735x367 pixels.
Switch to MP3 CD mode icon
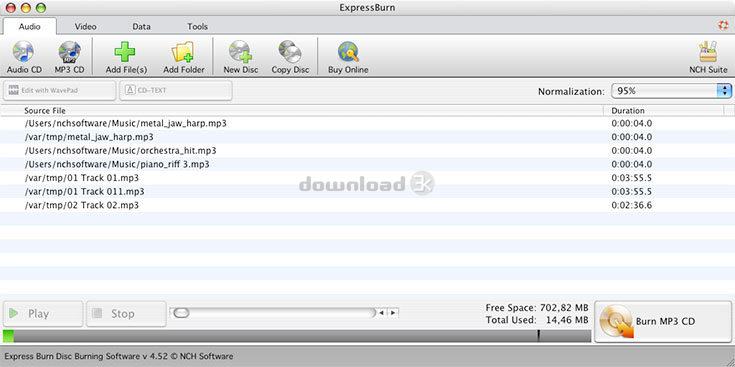pyautogui.click(x=69, y=52)
